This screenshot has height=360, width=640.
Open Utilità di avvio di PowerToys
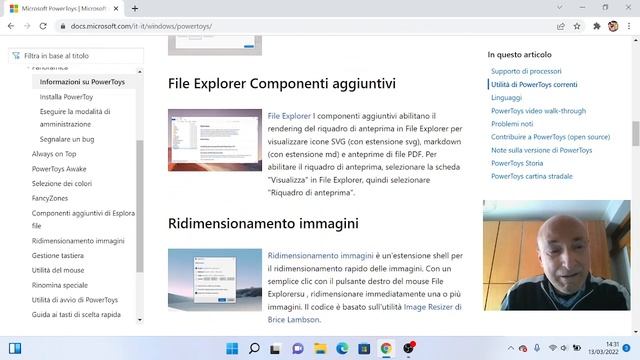click(x=75, y=300)
